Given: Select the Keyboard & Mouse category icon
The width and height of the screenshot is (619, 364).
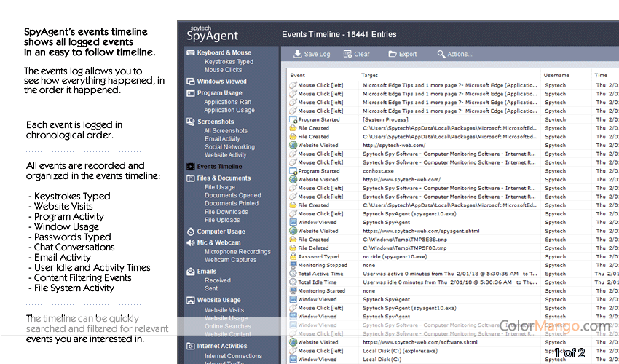Looking at the screenshot, I should (190, 53).
